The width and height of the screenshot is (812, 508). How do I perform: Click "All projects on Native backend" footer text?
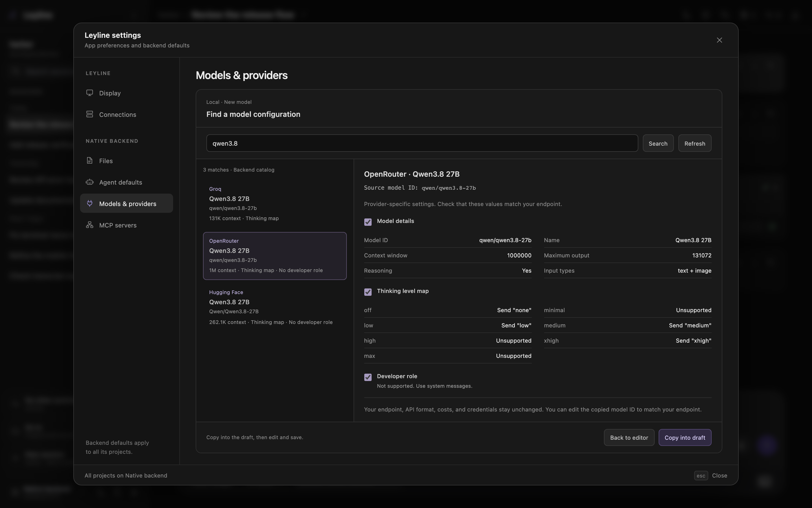126,476
